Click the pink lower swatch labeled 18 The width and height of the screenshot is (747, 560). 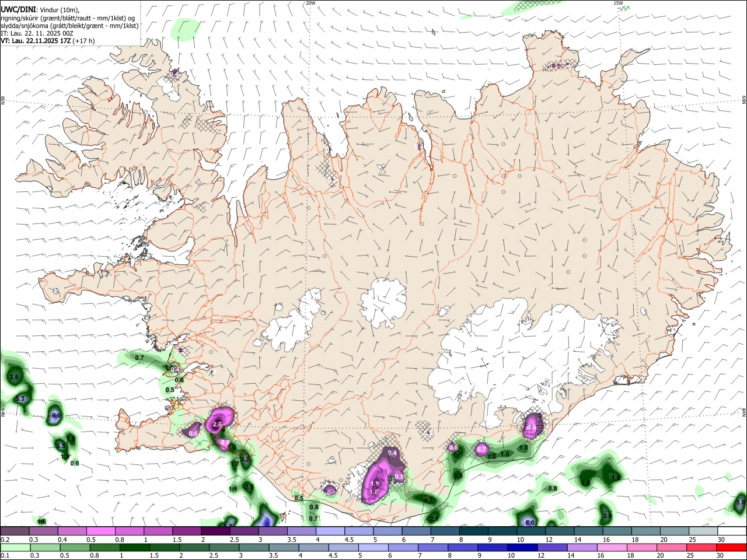click(x=642, y=547)
